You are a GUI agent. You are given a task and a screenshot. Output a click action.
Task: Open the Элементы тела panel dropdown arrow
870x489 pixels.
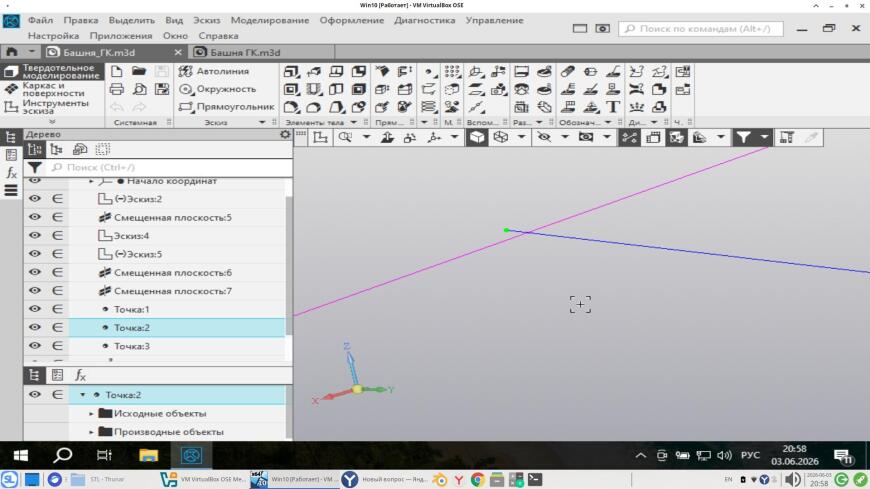click(353, 122)
